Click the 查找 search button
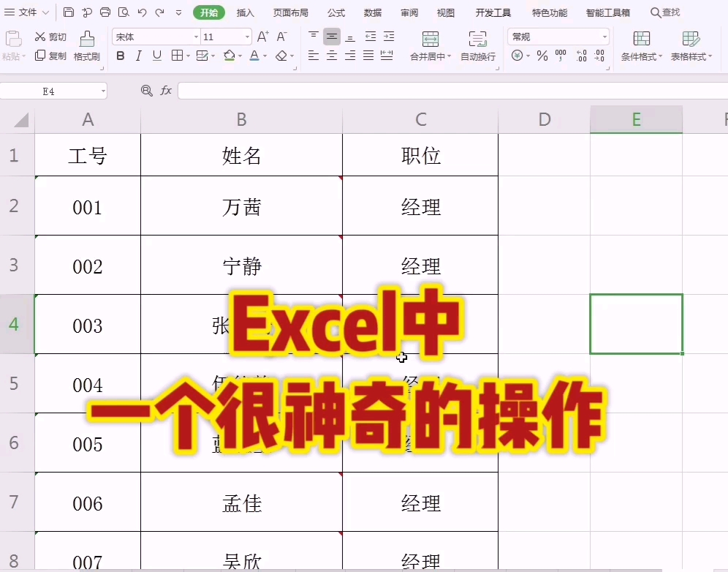The image size is (728, 572). tap(665, 12)
